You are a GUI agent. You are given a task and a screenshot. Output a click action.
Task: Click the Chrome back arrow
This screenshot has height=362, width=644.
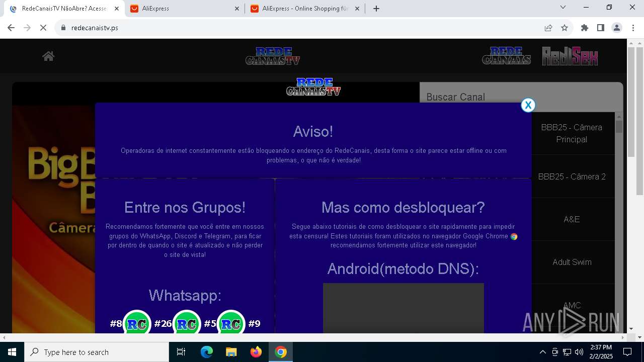point(11,28)
